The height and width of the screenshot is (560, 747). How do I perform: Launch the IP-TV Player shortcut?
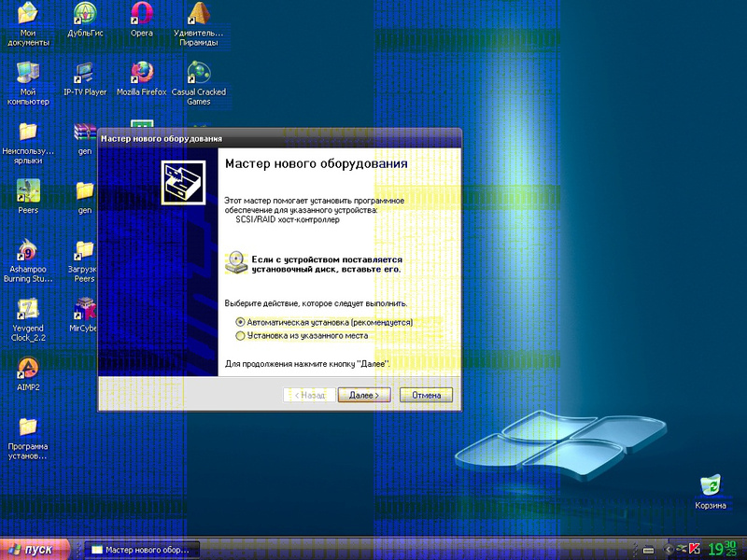[x=85, y=78]
